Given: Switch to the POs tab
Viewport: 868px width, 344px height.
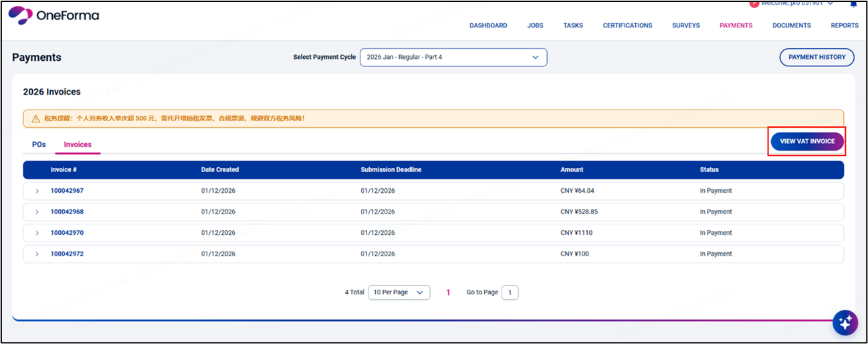Looking at the screenshot, I should point(39,145).
